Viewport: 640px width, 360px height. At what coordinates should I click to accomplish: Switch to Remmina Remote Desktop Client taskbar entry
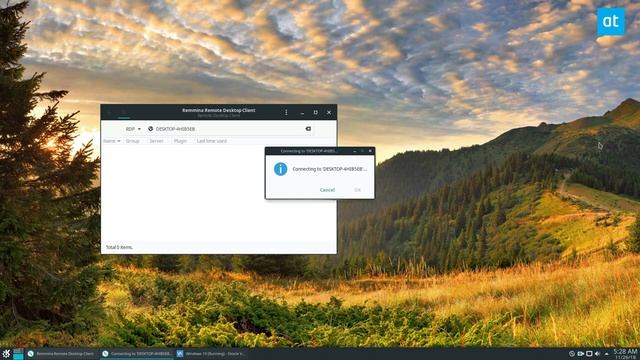pyautogui.click(x=61, y=354)
